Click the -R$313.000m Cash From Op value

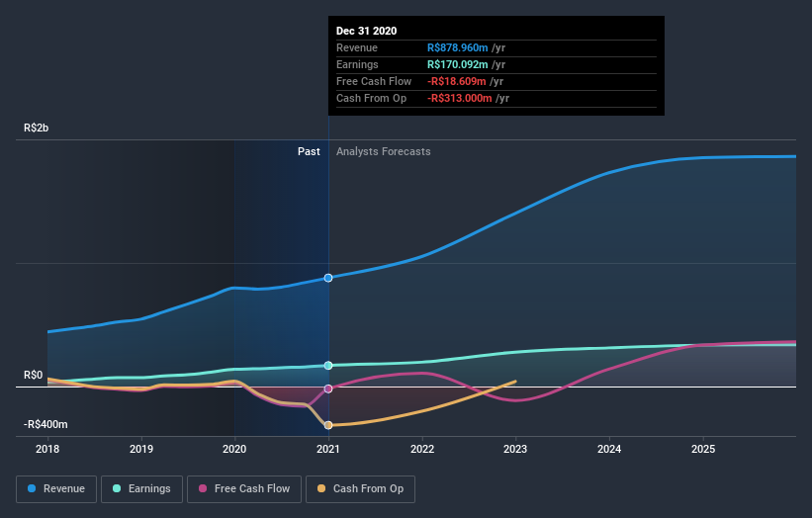click(461, 98)
